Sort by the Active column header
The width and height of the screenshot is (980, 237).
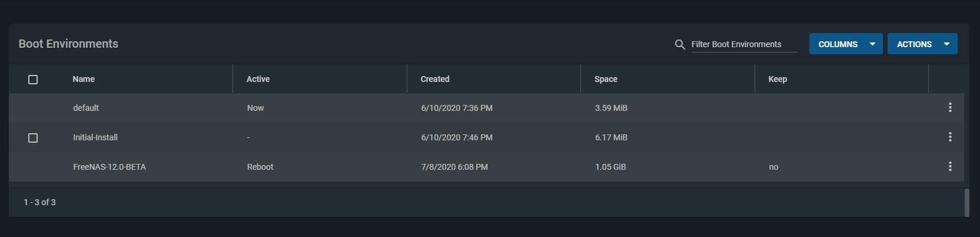[x=258, y=79]
